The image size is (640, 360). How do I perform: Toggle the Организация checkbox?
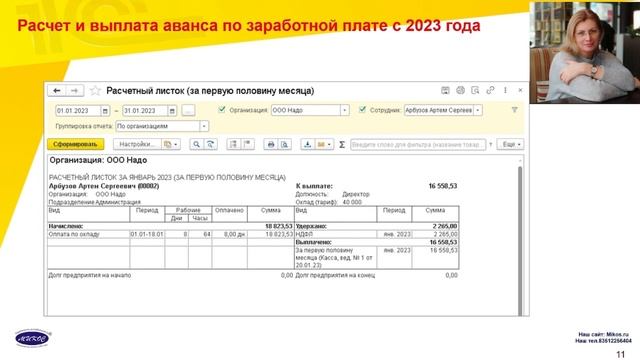click(222, 109)
